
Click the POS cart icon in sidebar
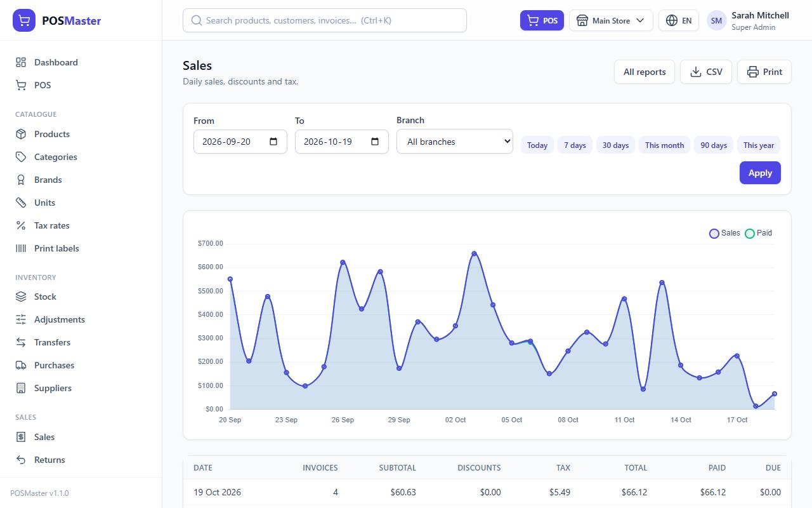tap(21, 85)
